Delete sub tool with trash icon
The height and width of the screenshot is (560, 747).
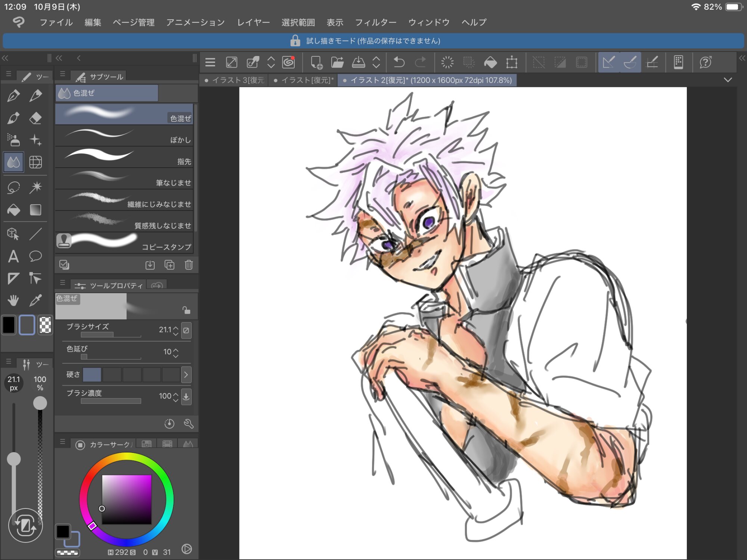(x=189, y=265)
